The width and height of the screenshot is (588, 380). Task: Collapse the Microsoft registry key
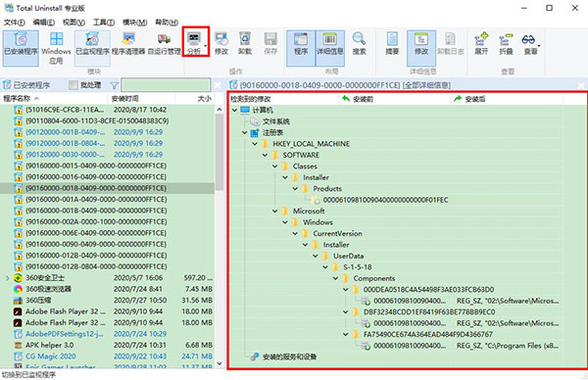coord(275,212)
